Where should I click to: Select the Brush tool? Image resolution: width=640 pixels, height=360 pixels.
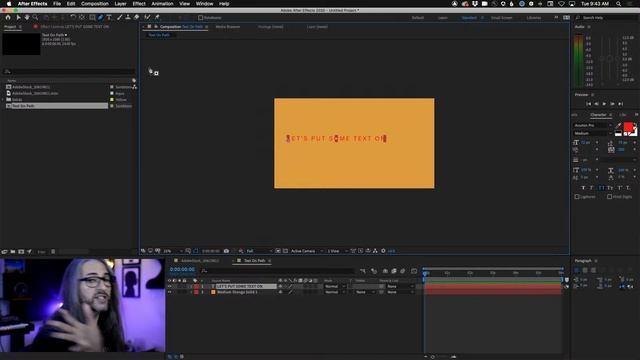120,18
